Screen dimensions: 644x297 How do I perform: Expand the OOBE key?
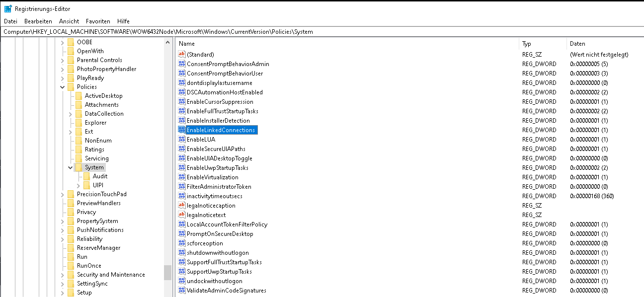click(x=63, y=42)
